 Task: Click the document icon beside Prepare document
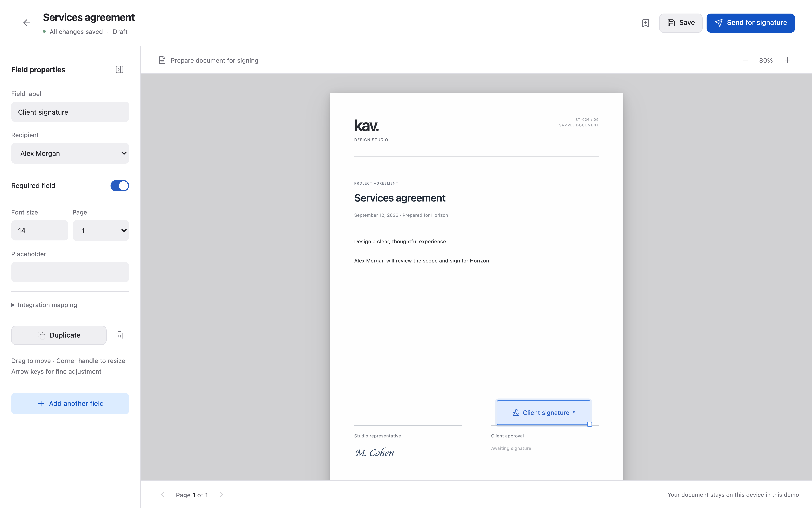[x=162, y=60]
